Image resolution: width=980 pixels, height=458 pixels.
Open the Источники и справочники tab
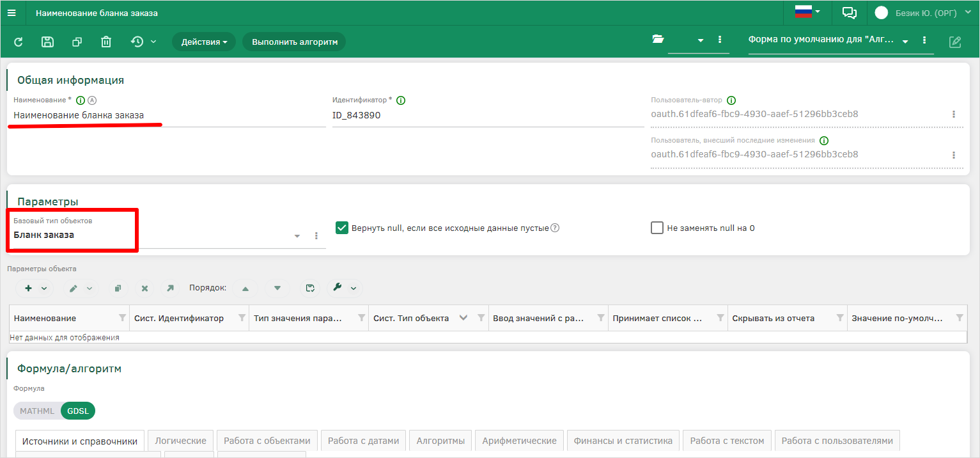point(80,441)
